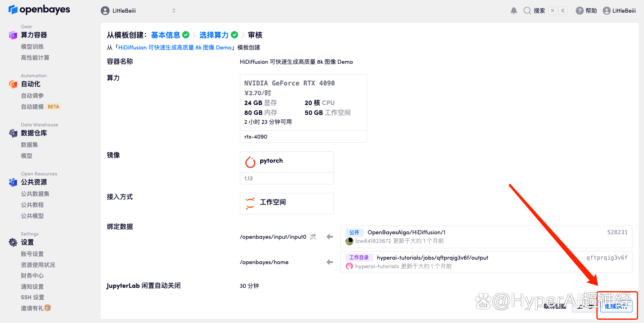Open the LittleBeiii avatar menu at top right
The height and width of the screenshot is (323, 644).
(x=619, y=11)
